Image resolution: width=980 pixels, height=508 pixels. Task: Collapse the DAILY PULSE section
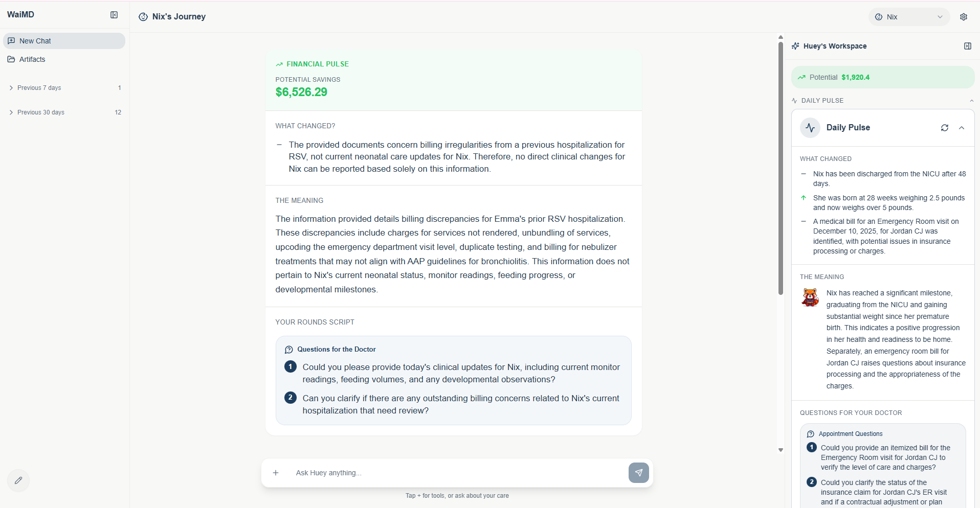tap(971, 100)
